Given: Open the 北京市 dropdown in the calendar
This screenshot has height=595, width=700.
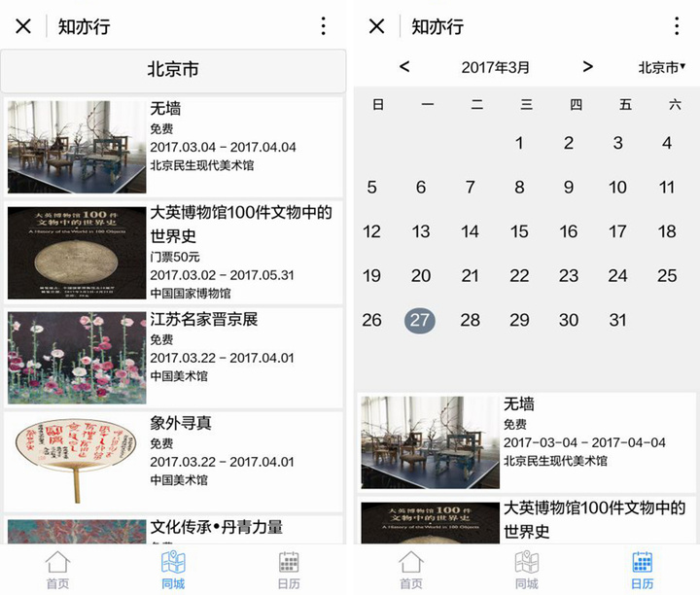Looking at the screenshot, I should pos(662,67).
